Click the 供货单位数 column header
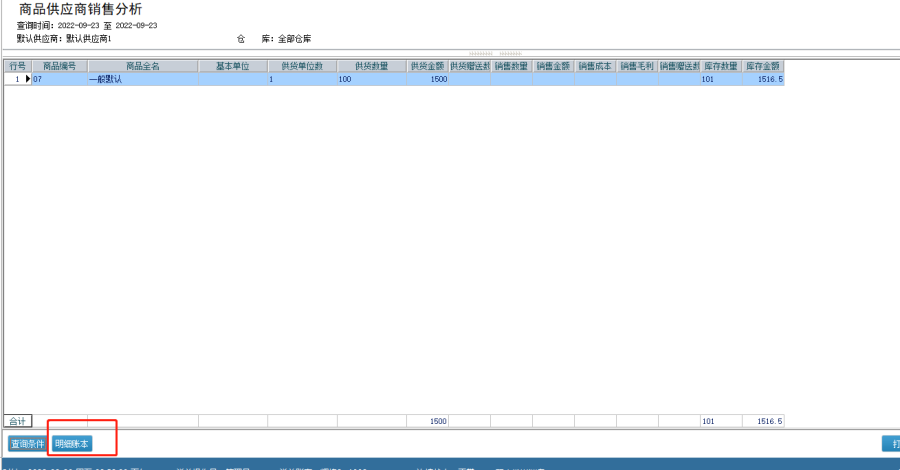The width and height of the screenshot is (900, 470). [302, 66]
